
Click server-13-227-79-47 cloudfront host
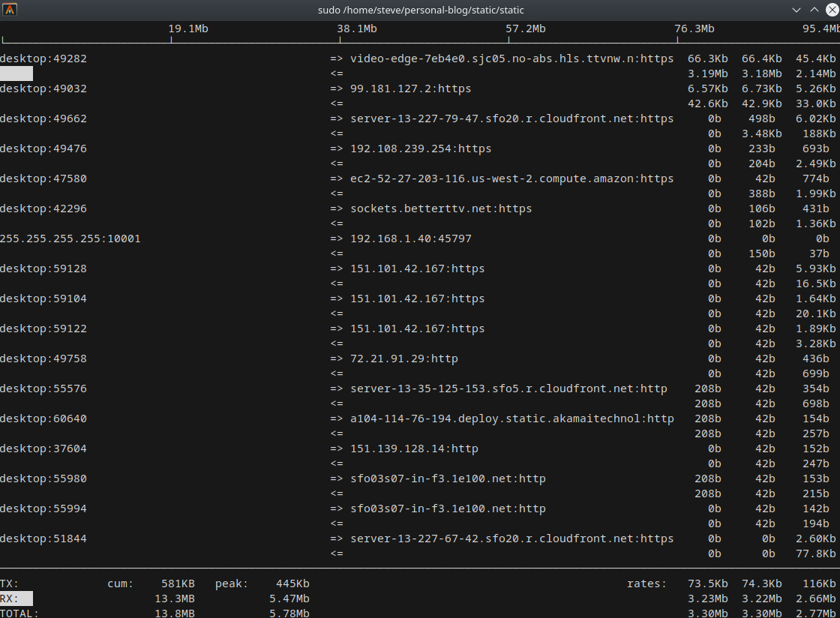(511, 119)
